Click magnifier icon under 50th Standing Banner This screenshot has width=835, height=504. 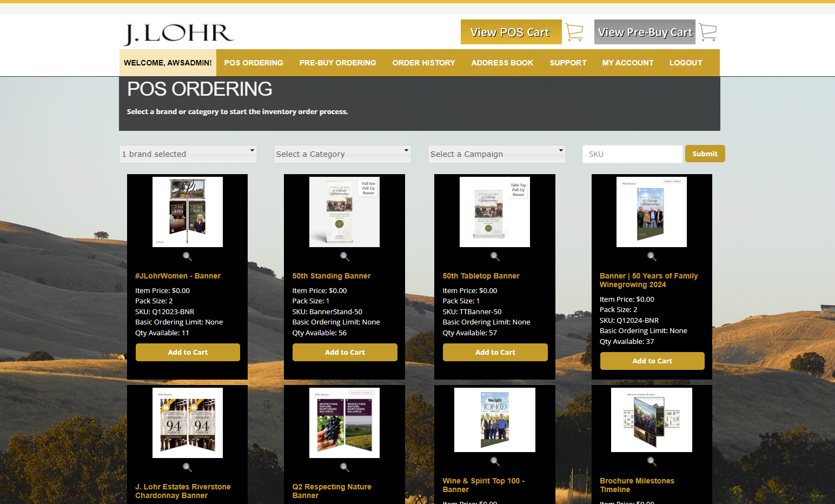click(344, 256)
